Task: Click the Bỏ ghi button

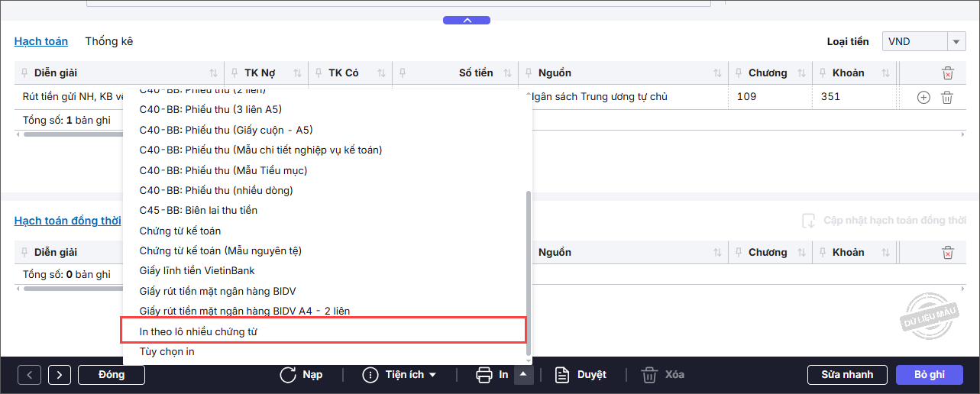Action: (x=930, y=375)
